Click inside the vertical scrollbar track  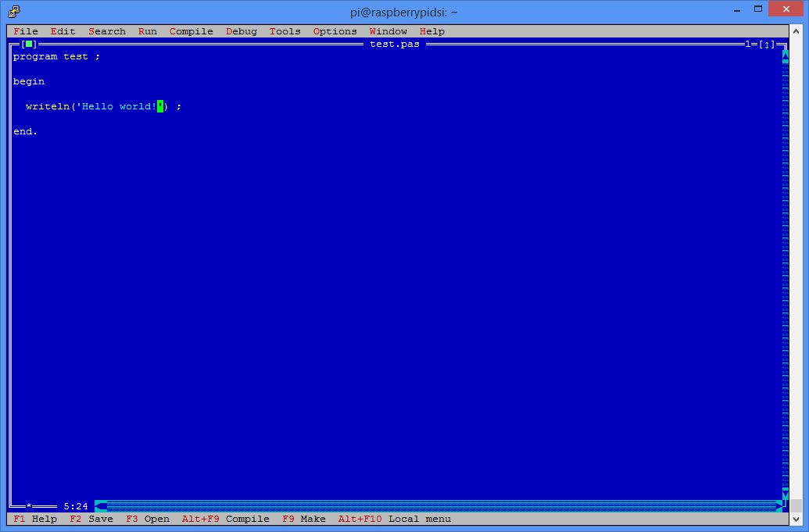783,273
